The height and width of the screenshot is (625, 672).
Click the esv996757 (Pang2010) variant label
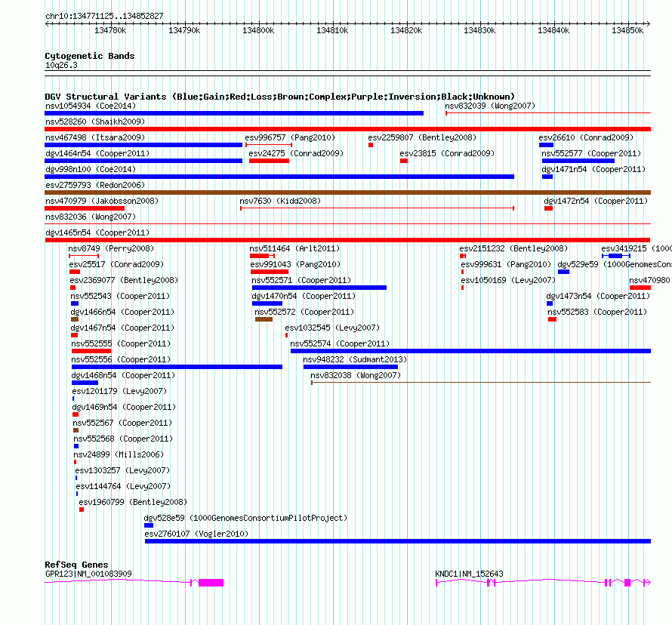[290, 137]
